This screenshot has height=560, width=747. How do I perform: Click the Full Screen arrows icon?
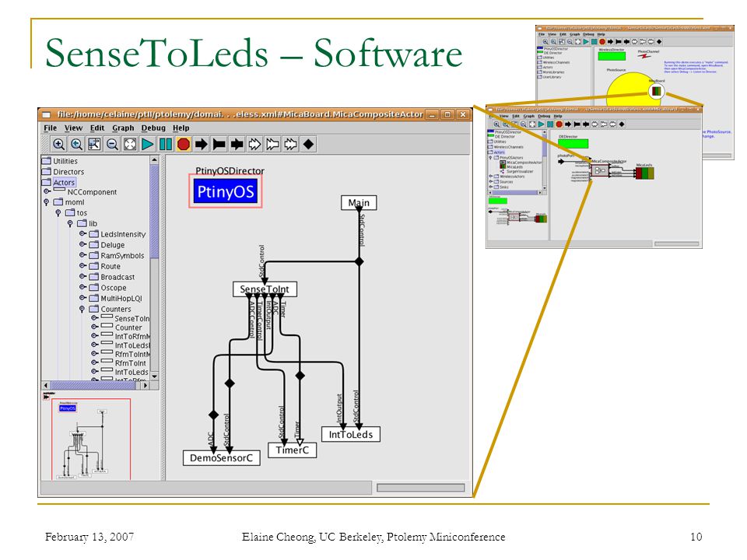click(x=130, y=144)
